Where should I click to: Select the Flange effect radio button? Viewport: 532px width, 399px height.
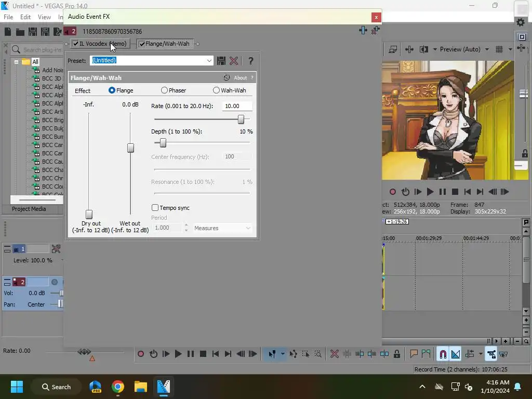[x=112, y=90]
